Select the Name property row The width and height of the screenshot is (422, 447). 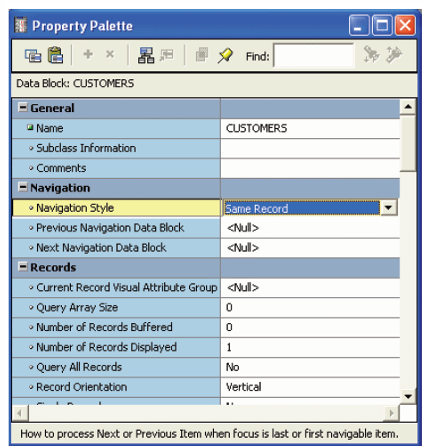point(116,128)
